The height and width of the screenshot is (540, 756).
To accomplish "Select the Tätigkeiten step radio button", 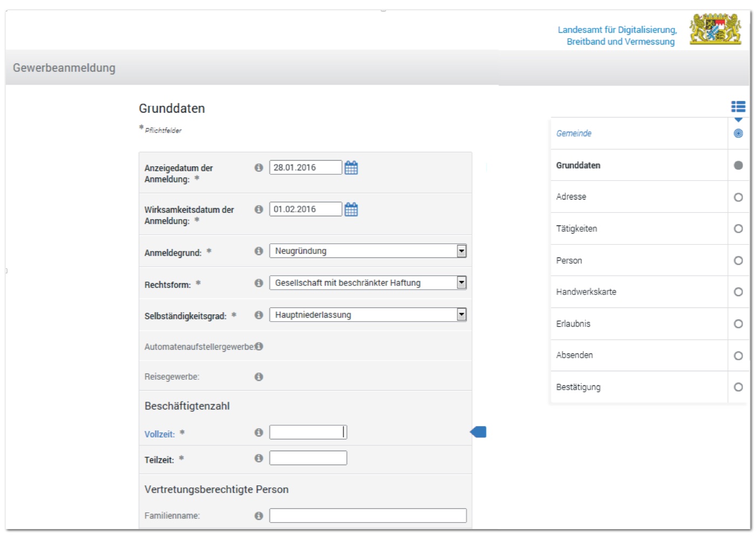I will click(x=738, y=229).
